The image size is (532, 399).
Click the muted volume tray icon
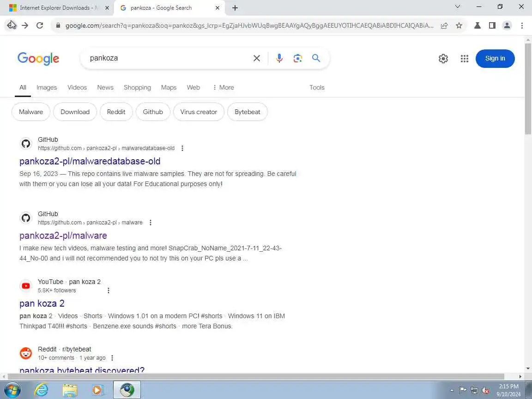click(485, 391)
